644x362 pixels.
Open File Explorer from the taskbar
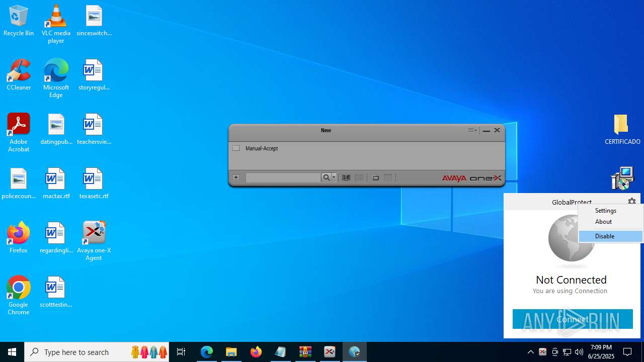tap(231, 352)
